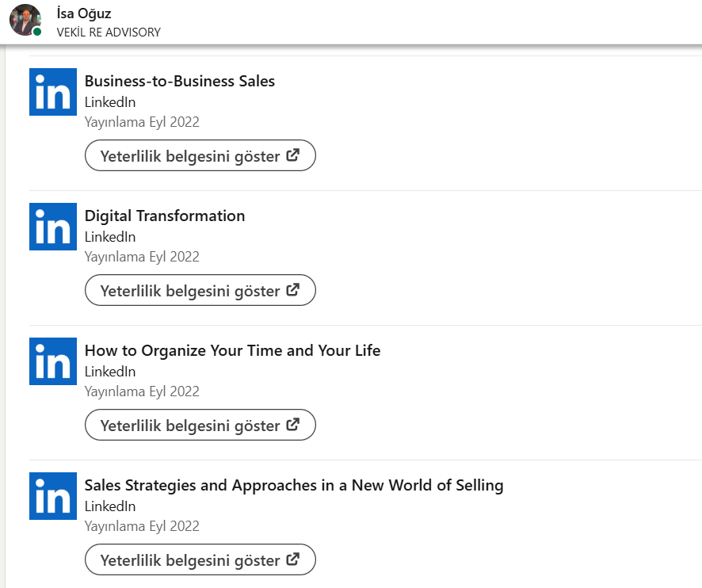Image resolution: width=702 pixels, height=588 pixels.
Task: Click the green online status dot on avatar
Action: [x=37, y=32]
